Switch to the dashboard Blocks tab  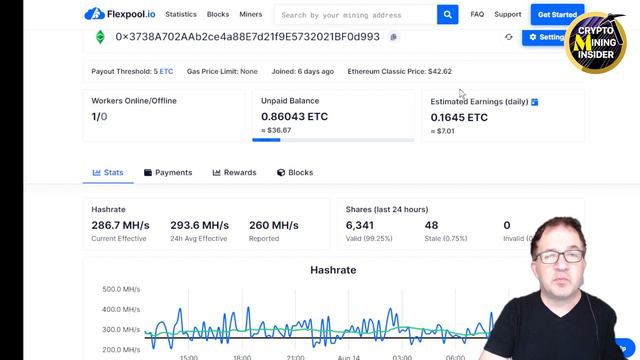[295, 173]
